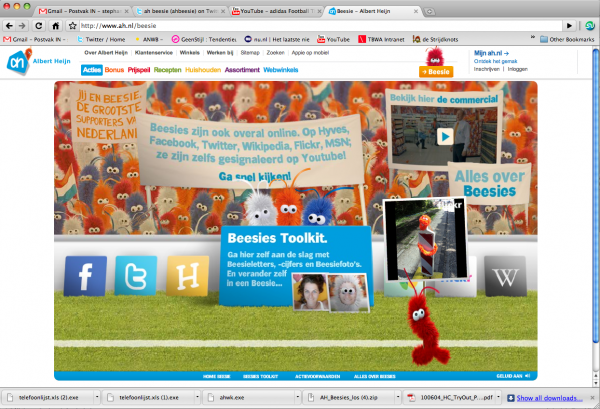This screenshot has height=409, width=600.
Task: Open the Flickr photo thumbnail
Action: pyautogui.click(x=426, y=239)
